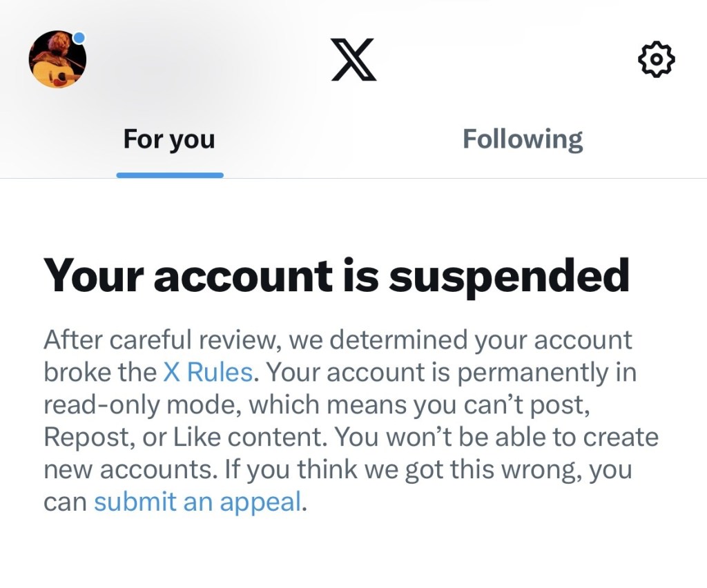Click the blue notification dot on avatar
Image resolution: width=707 pixels, height=588 pixels.
(x=79, y=37)
